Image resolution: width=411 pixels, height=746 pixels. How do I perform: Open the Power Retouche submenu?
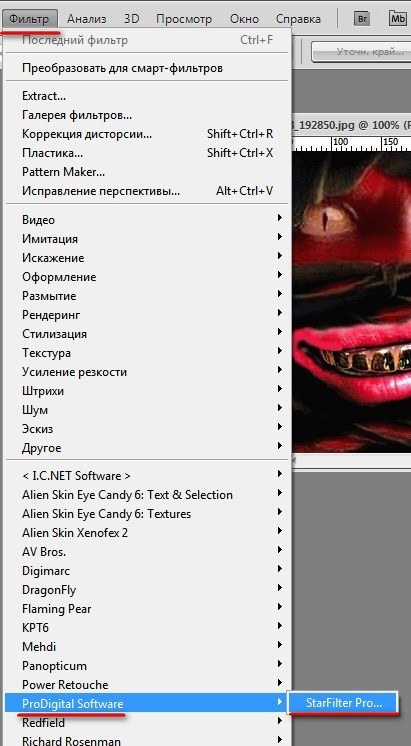(147, 685)
